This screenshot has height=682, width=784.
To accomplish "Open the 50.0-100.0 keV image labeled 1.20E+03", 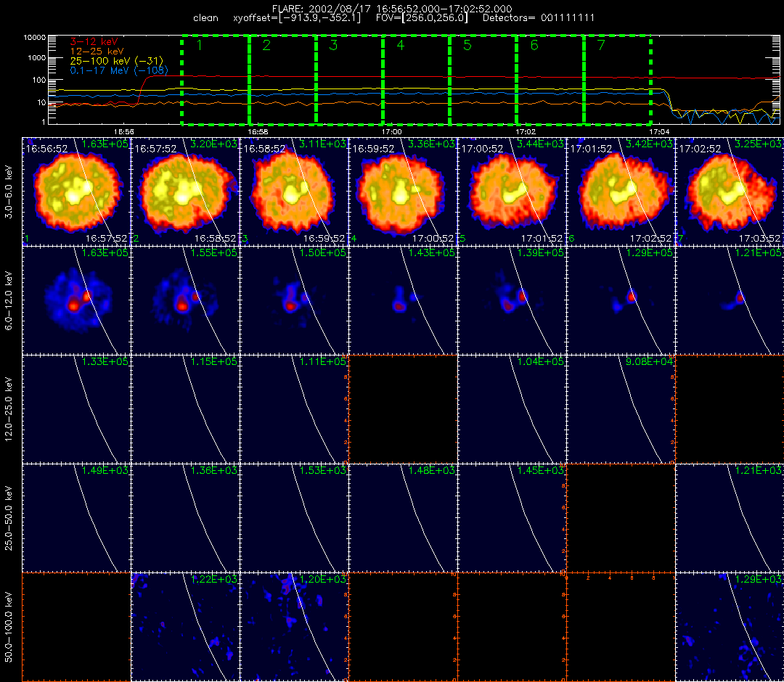I will [295, 627].
